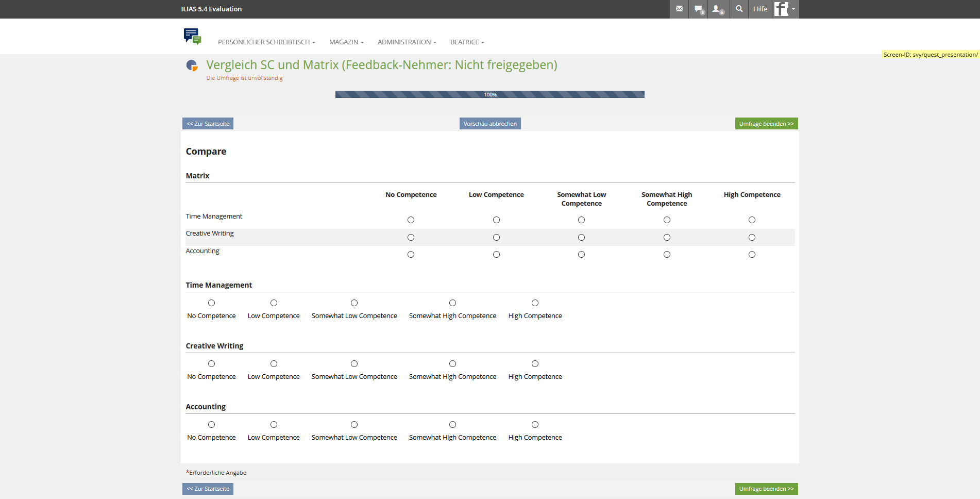The image size is (980, 499).
Task: Click the 100% survey progress bar
Action: pos(489,94)
